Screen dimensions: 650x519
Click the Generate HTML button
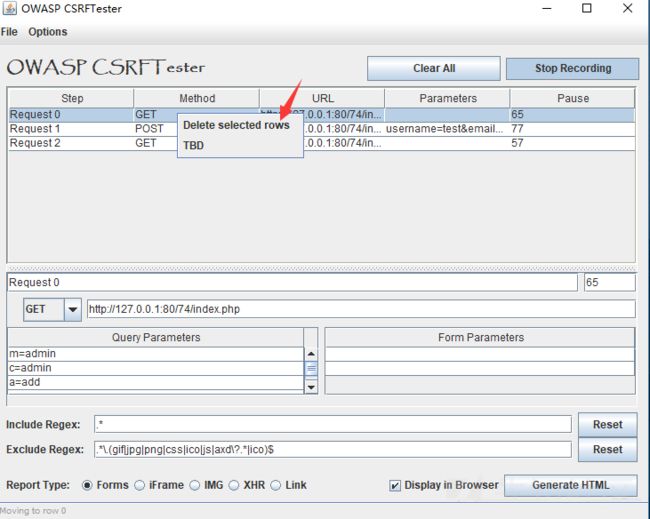(570, 485)
